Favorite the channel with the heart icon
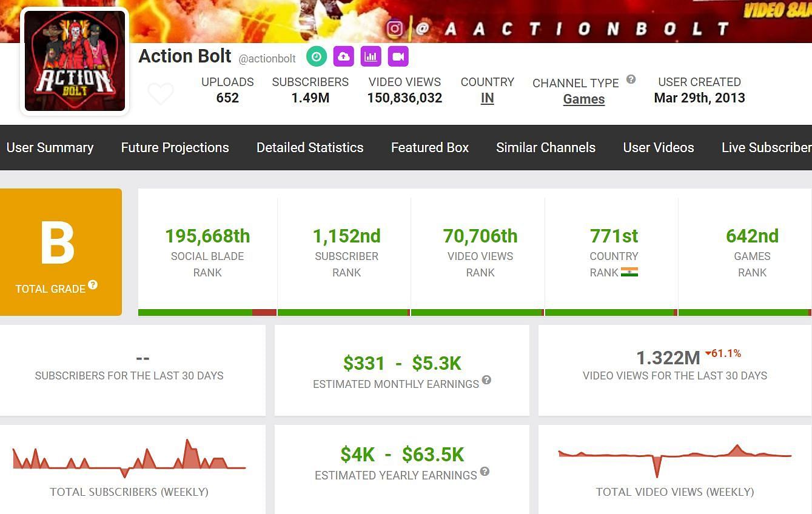 click(x=161, y=94)
